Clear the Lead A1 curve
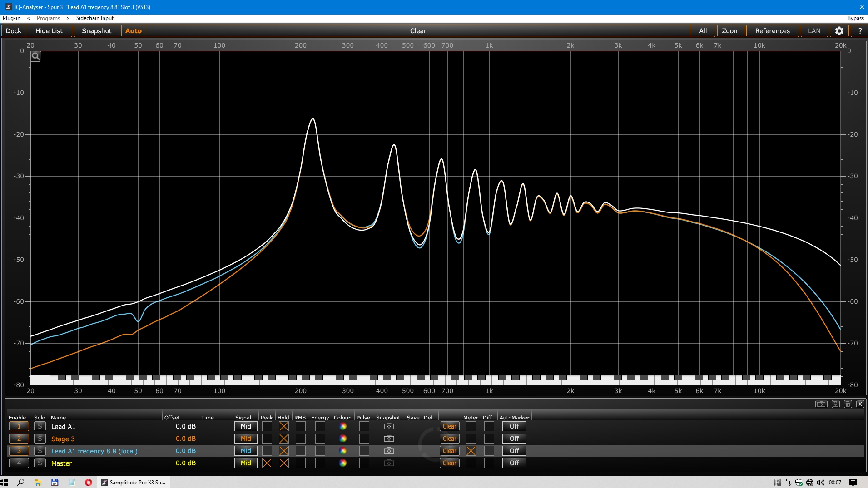The image size is (868, 488). tap(450, 426)
